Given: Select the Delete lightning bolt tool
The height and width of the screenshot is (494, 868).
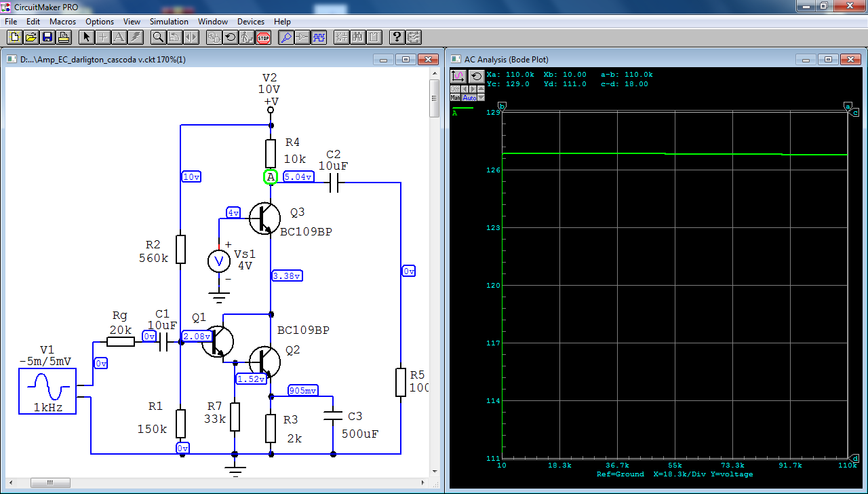Looking at the screenshot, I should [135, 37].
